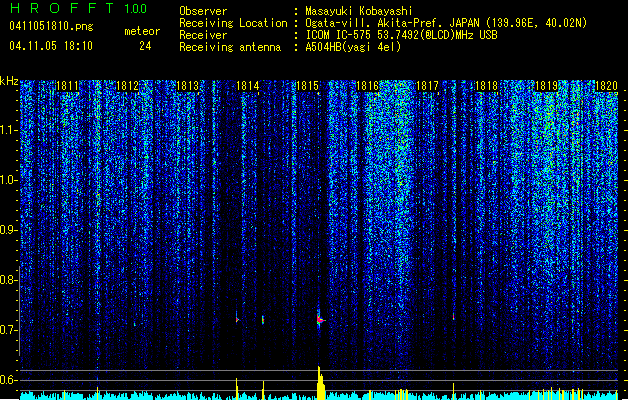Click the meteor echo just after 1814
629x400 pixels.
pyautogui.click(x=263, y=320)
